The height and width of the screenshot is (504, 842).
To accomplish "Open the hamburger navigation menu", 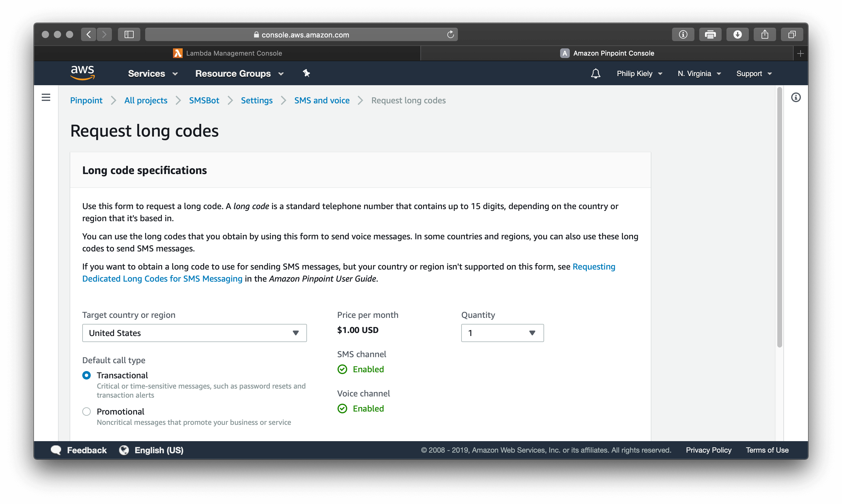I will click(46, 98).
